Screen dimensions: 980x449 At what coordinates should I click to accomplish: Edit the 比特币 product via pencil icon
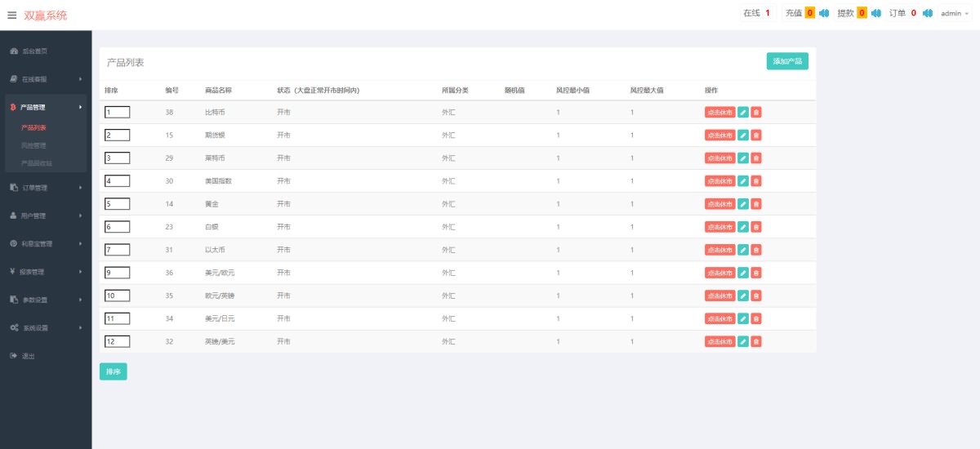click(x=743, y=113)
